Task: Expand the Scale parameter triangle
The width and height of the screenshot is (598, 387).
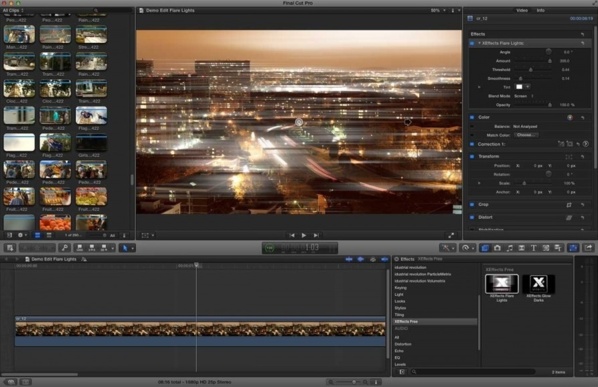Action: [x=479, y=183]
